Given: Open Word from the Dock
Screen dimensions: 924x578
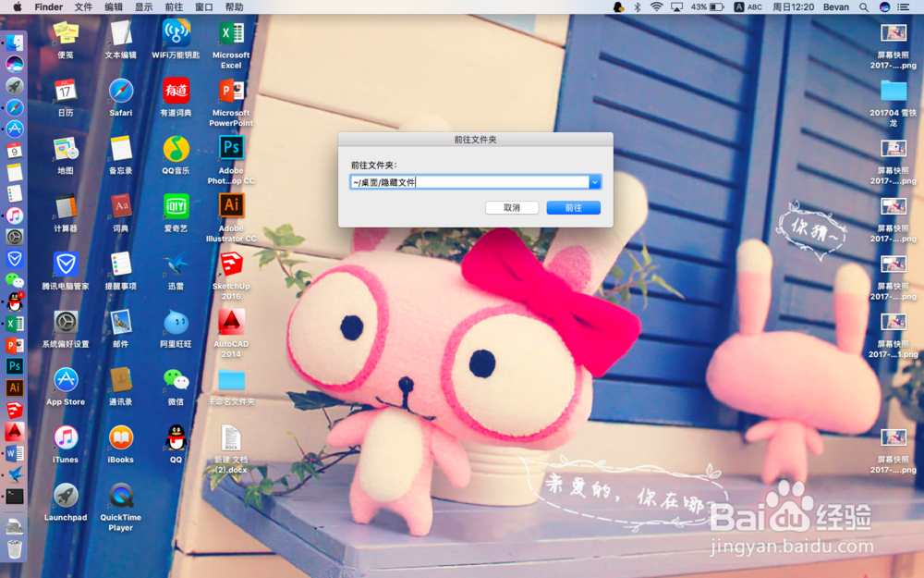Looking at the screenshot, I should click(15, 453).
